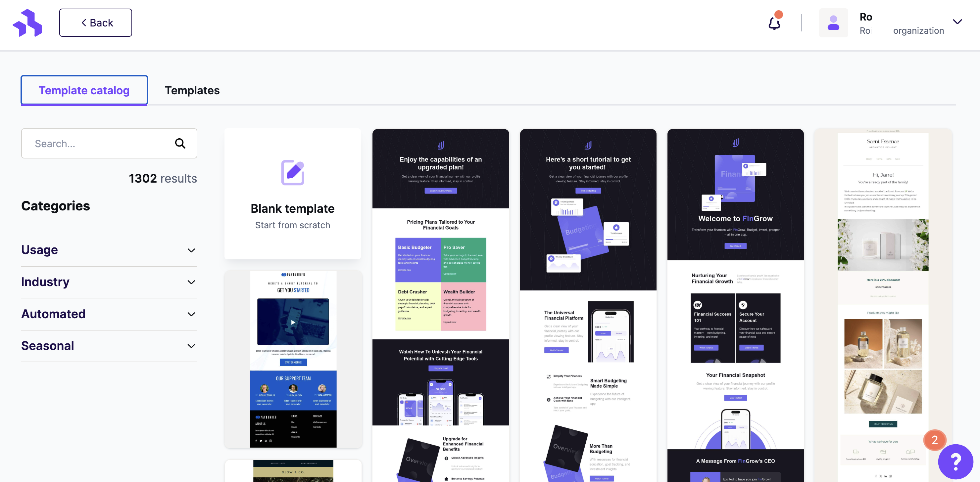Toggle the Automated category filter
The height and width of the screenshot is (482, 980).
pyautogui.click(x=109, y=314)
